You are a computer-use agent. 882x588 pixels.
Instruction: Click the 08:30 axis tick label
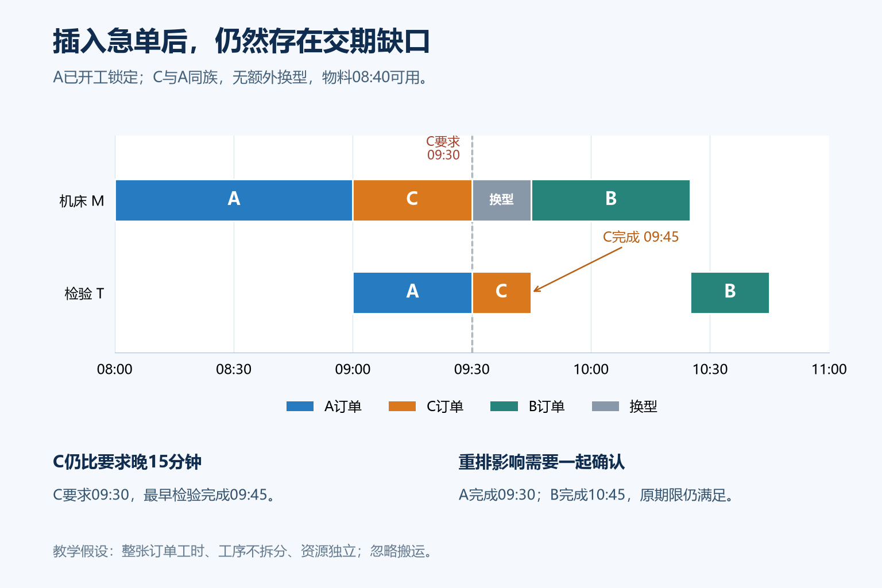(x=234, y=369)
